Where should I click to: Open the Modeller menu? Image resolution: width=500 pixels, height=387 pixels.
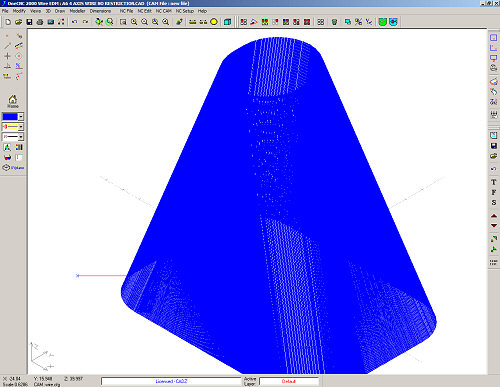77,11
